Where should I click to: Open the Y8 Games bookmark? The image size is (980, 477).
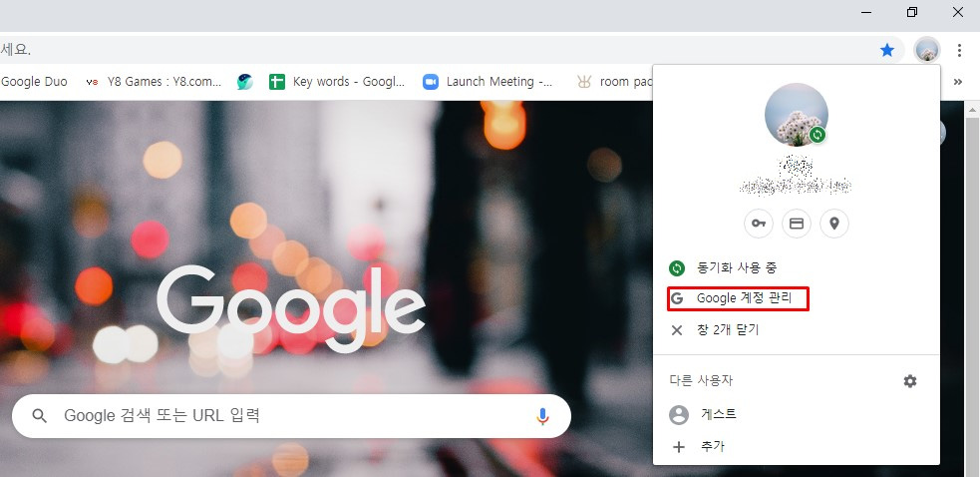tap(154, 82)
